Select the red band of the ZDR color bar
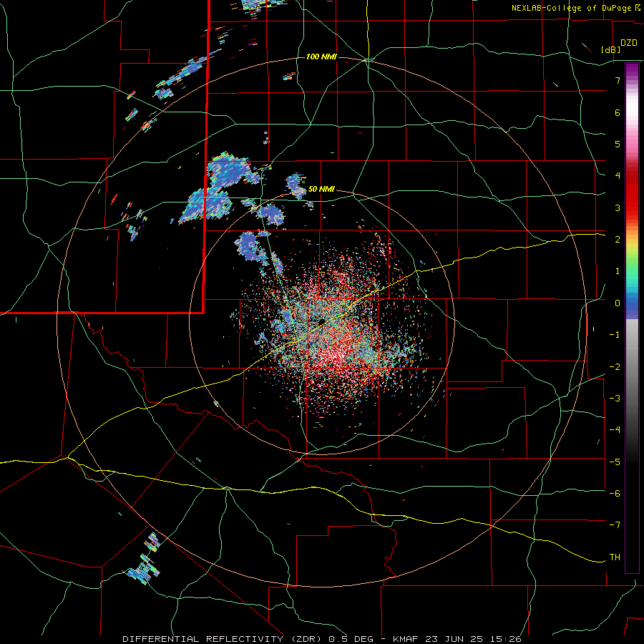Screen dimensions: 644x644 (632, 193)
